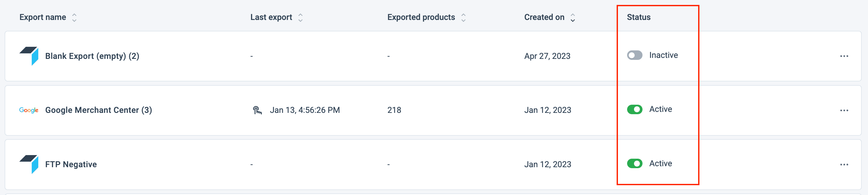The image size is (868, 195).
Task: Sort by Created on arrows
Action: click(572, 18)
